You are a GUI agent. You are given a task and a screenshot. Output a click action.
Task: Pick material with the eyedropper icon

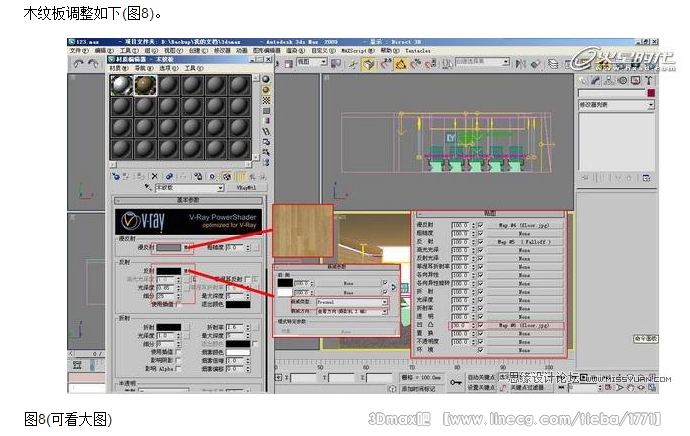tap(148, 187)
